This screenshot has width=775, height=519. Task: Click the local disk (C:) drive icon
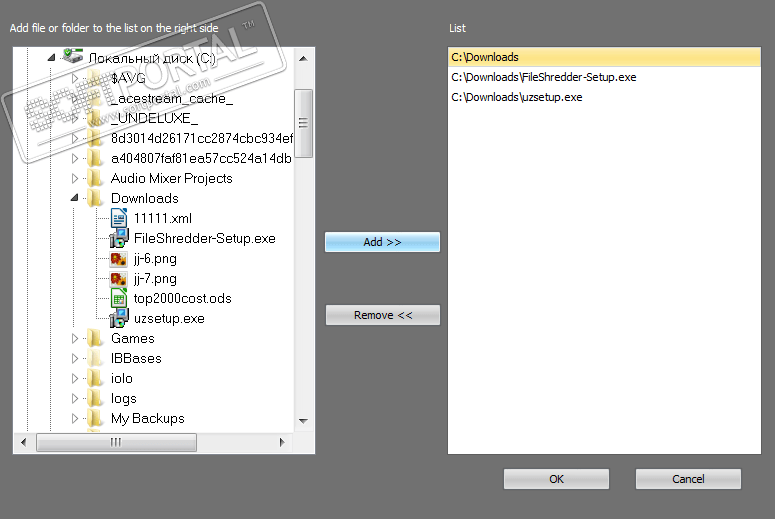[72, 57]
